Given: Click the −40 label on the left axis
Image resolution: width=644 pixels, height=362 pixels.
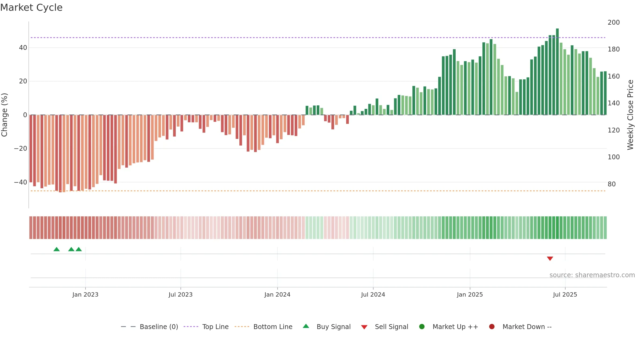Looking at the screenshot, I should pyautogui.click(x=21, y=182).
